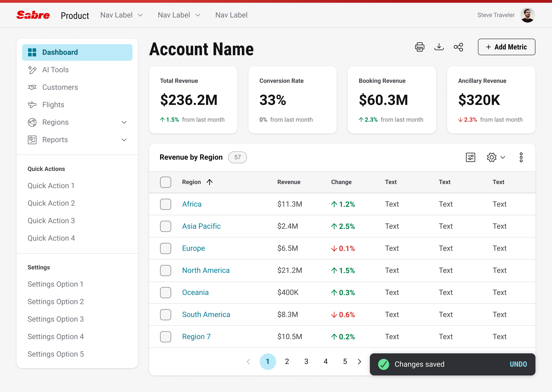Expand the Regions sidebar section
Viewport: 552px width, 392px height.
pos(124,122)
